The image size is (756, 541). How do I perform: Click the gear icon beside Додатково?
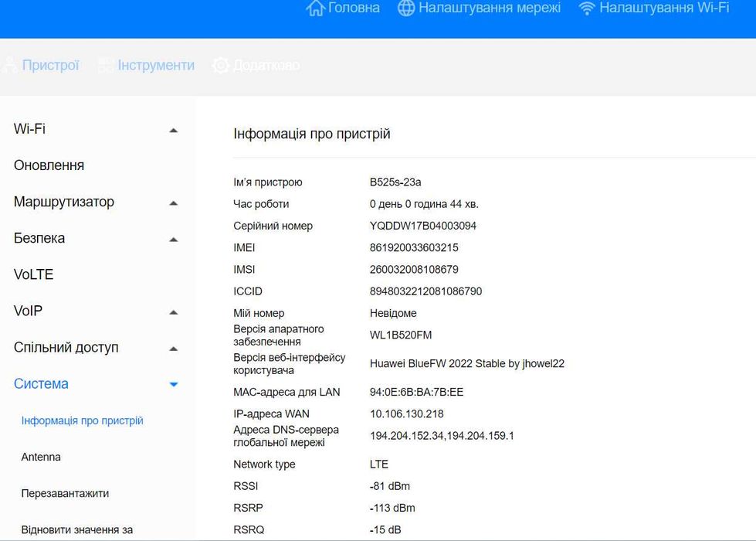click(221, 65)
